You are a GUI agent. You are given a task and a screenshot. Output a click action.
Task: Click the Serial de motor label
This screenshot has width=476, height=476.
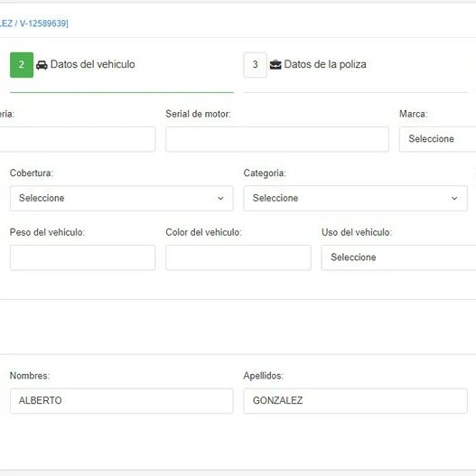click(198, 114)
